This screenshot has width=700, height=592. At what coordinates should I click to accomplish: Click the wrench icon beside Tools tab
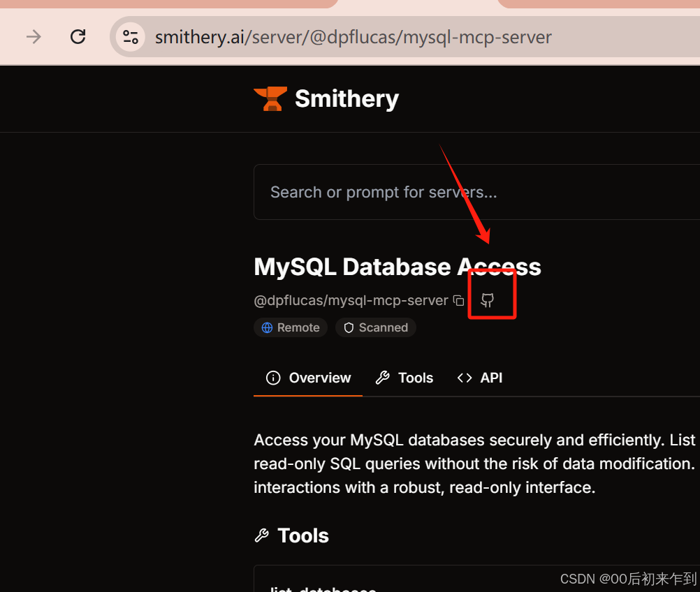tap(383, 378)
